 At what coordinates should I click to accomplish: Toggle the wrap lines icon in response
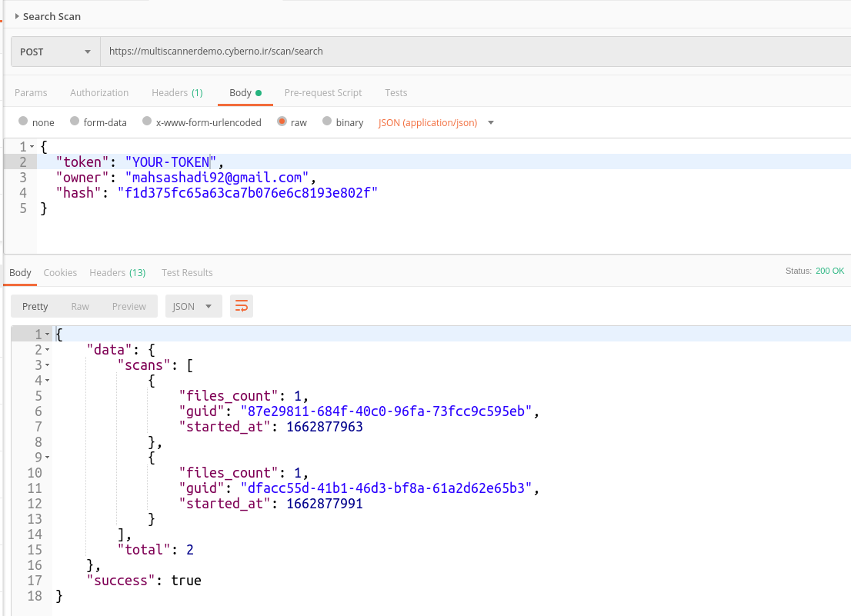[x=242, y=306]
